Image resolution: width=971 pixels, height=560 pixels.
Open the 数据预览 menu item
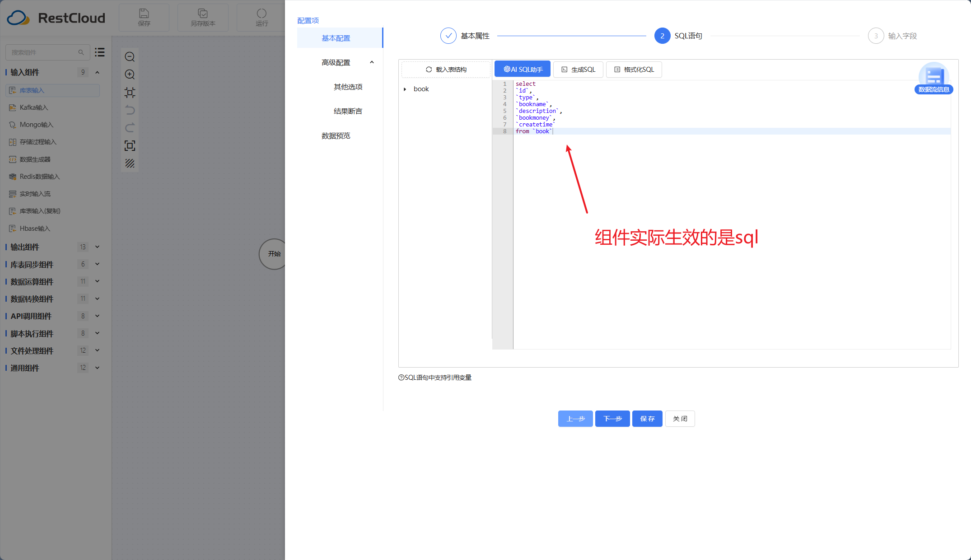[336, 135]
